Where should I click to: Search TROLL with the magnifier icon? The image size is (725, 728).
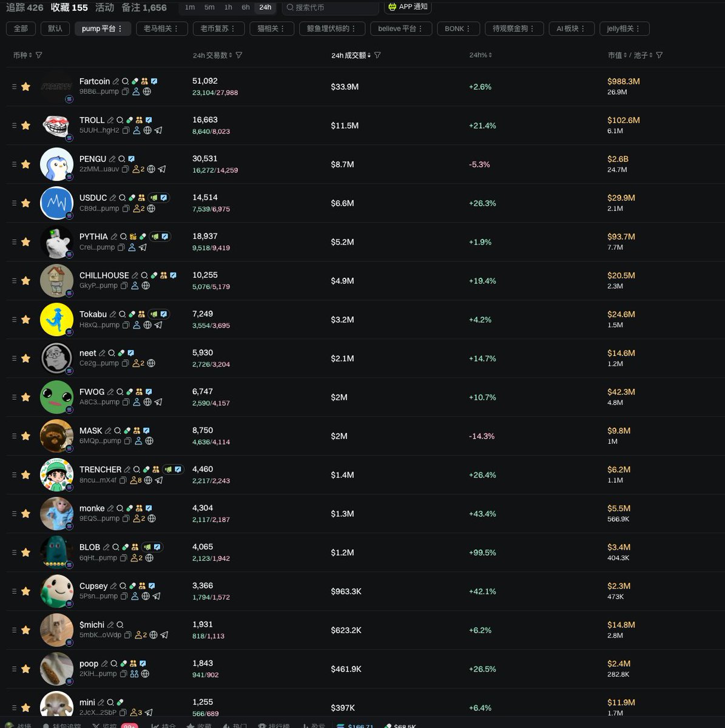point(120,120)
